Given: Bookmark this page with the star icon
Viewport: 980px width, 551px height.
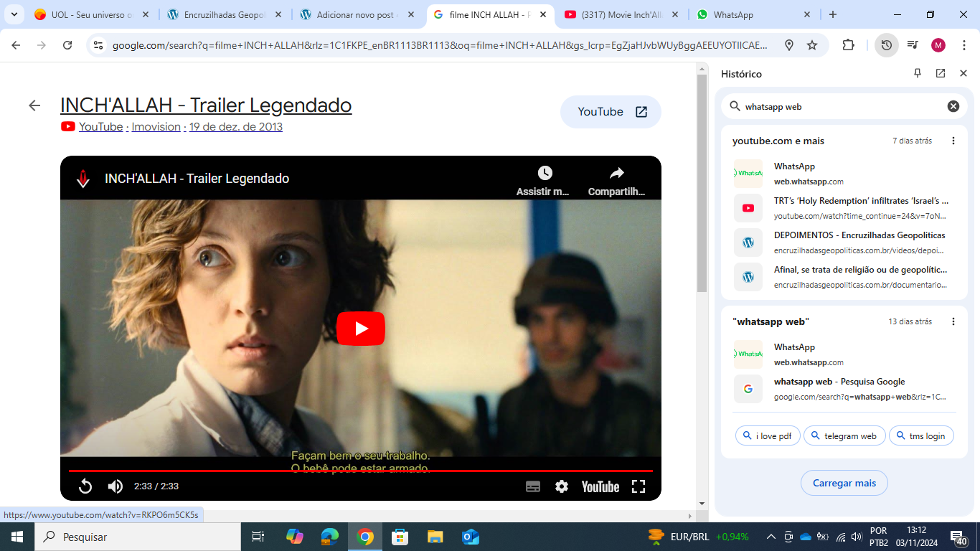Looking at the screenshot, I should point(812,45).
